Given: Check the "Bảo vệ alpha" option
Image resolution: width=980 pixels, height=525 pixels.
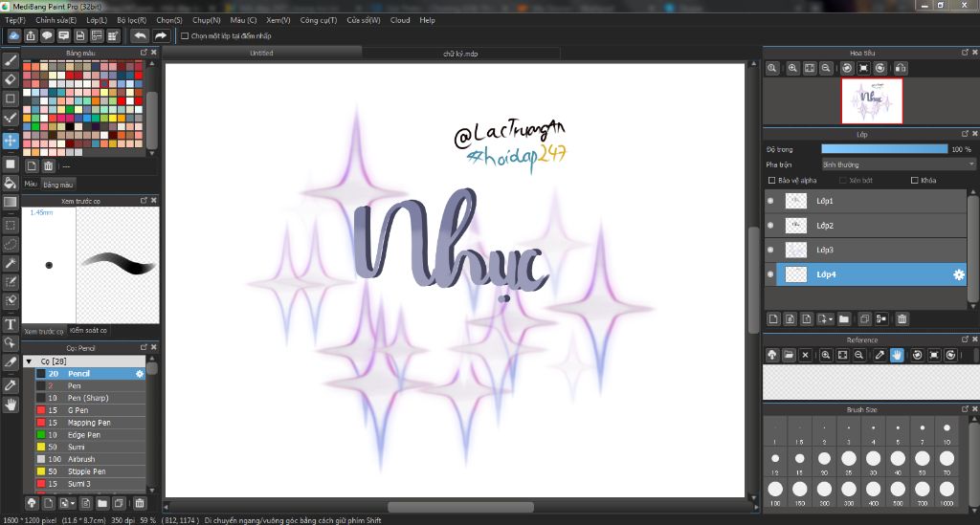Looking at the screenshot, I should coord(772,181).
